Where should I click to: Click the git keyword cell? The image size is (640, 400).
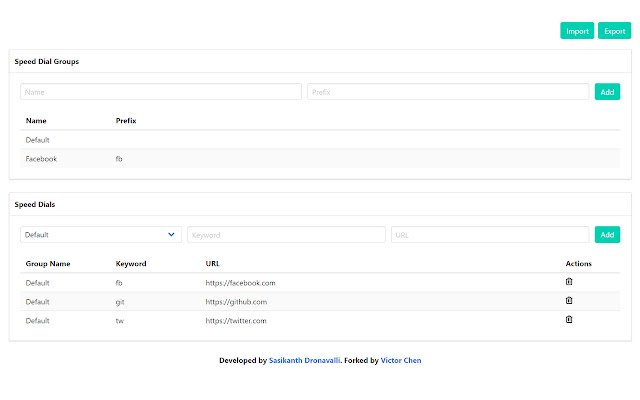coord(120,302)
